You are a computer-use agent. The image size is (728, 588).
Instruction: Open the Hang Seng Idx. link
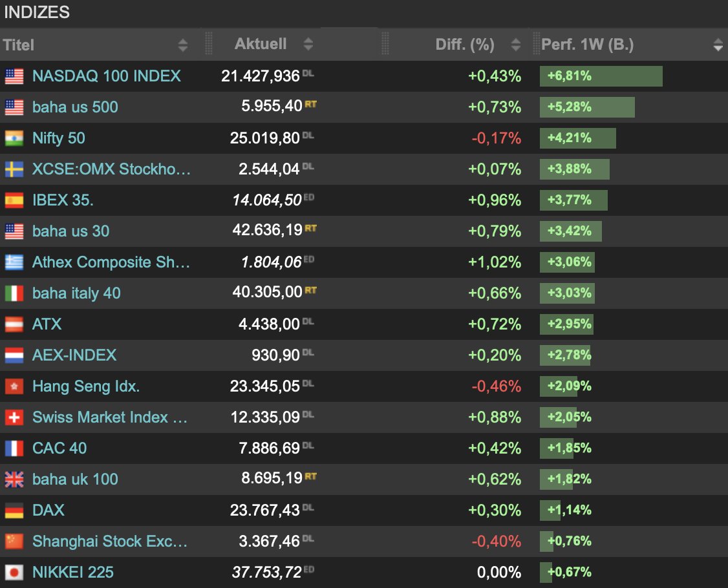click(86, 386)
